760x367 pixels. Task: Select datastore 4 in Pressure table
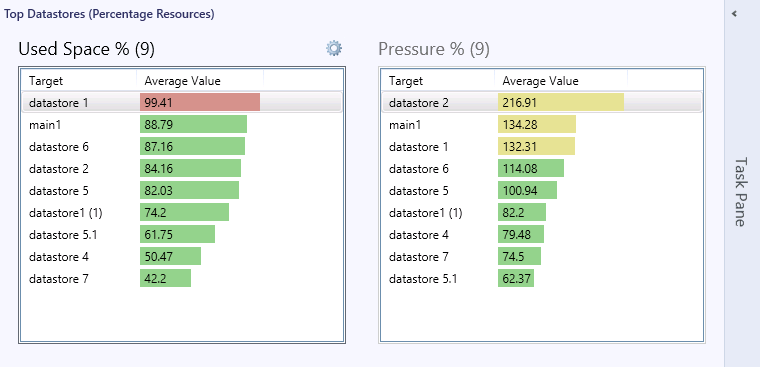[542, 235]
